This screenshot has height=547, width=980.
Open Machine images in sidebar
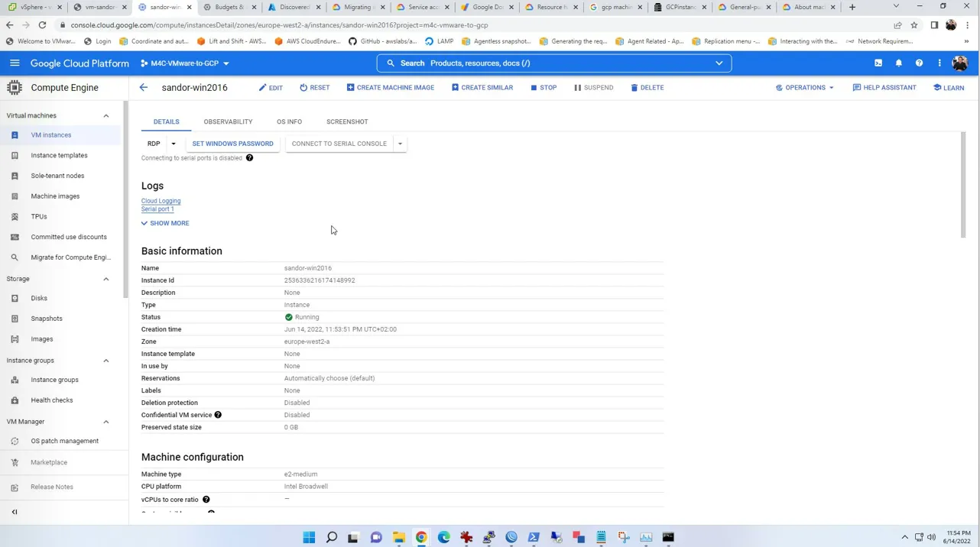click(x=60, y=196)
